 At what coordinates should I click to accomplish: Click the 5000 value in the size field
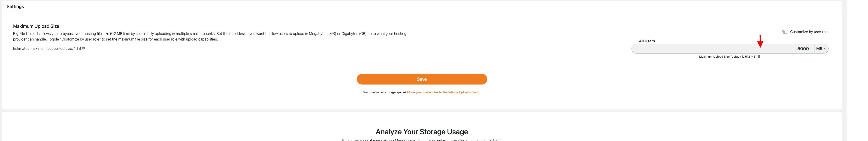(803, 49)
